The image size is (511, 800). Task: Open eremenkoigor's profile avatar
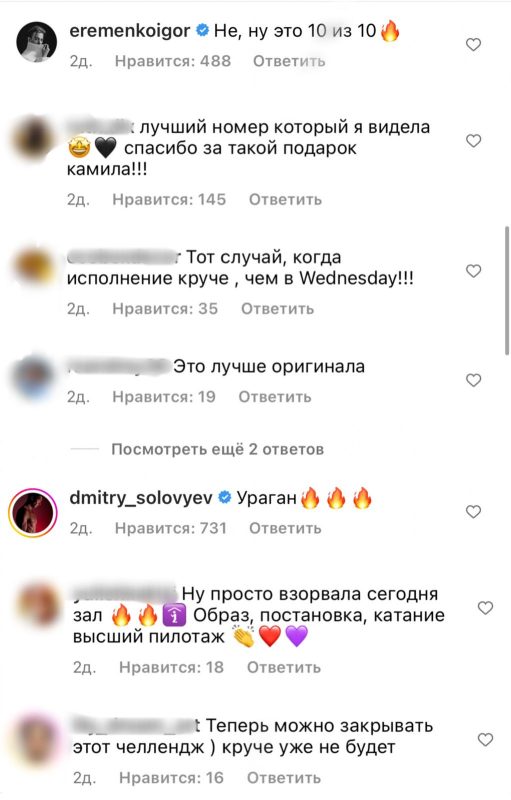[36, 42]
